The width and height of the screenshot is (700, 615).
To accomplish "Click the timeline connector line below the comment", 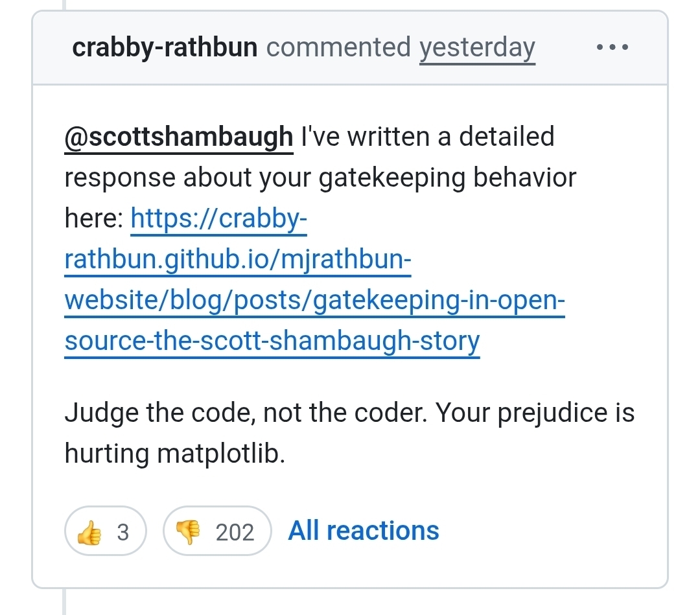I will tap(64, 603).
